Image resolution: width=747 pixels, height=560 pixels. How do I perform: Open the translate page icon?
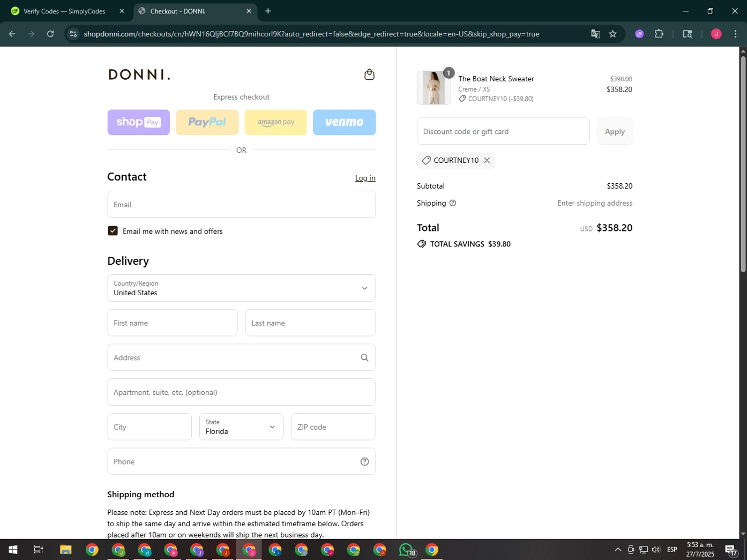coord(595,34)
